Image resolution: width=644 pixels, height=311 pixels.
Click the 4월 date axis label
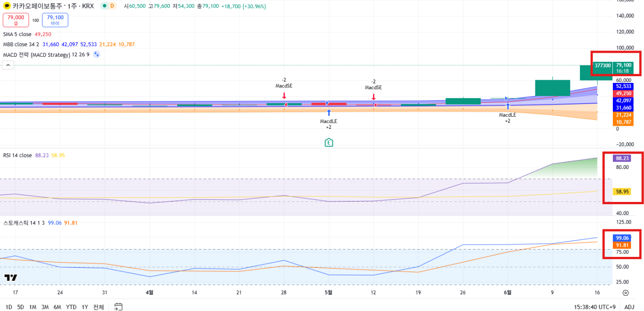pos(149,292)
